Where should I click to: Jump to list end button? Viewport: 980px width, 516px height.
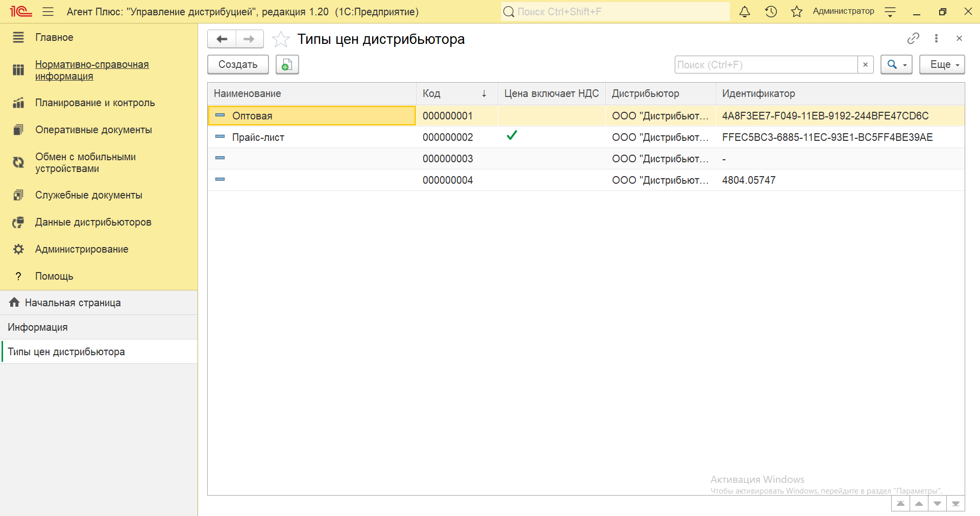click(955, 504)
